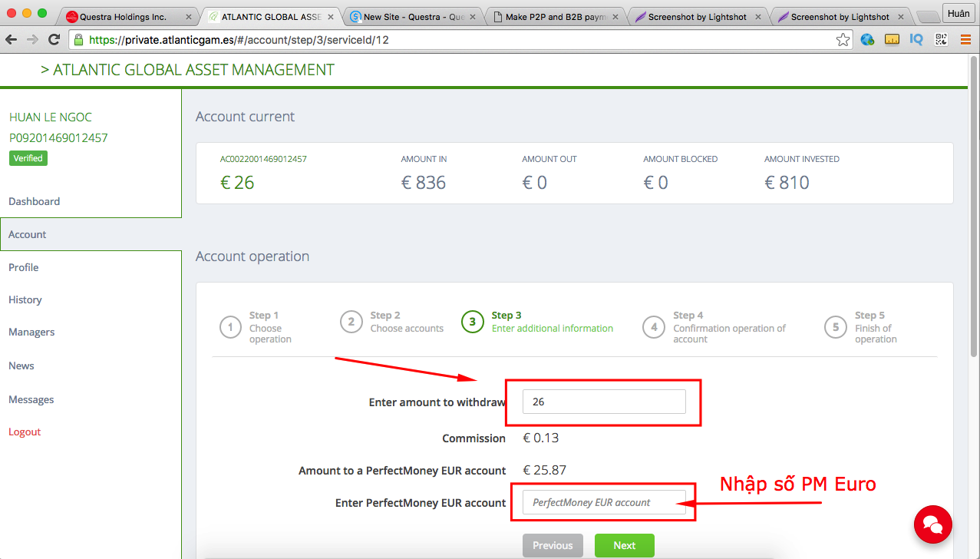Click the 'Enter additional information' step label
This screenshot has width=980, height=559.
[553, 329]
